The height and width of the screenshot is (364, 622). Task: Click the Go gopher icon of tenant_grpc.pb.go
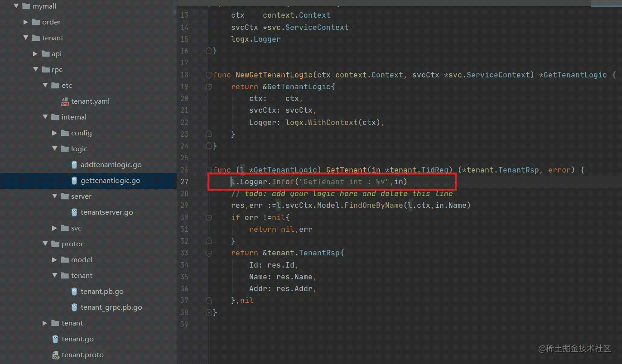(74, 307)
